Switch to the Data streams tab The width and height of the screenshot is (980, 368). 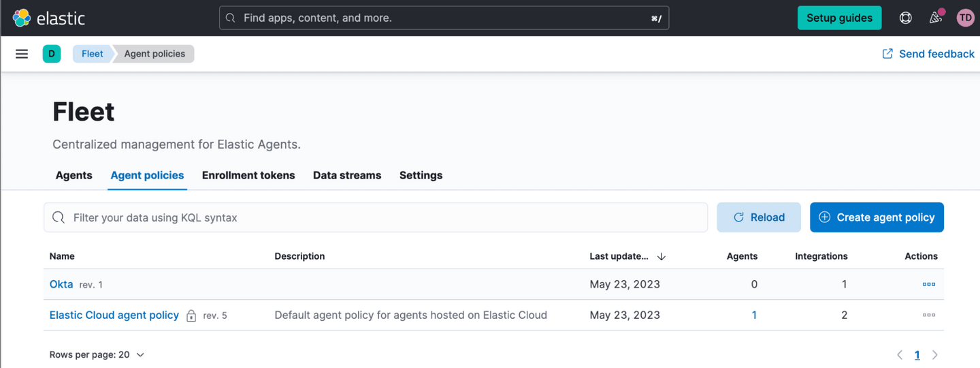[x=347, y=175]
